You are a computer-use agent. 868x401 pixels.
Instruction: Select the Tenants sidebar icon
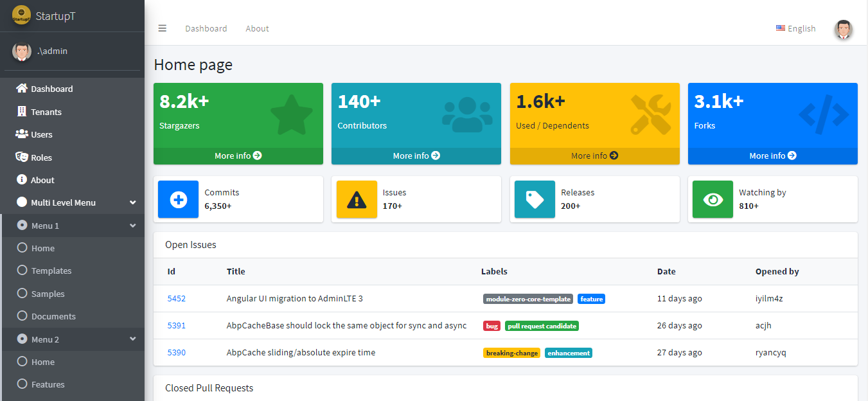22,111
